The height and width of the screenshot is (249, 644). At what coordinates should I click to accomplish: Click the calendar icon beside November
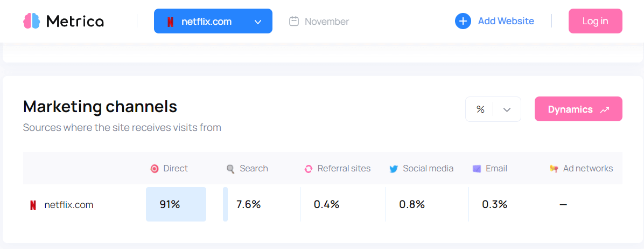pyautogui.click(x=293, y=21)
